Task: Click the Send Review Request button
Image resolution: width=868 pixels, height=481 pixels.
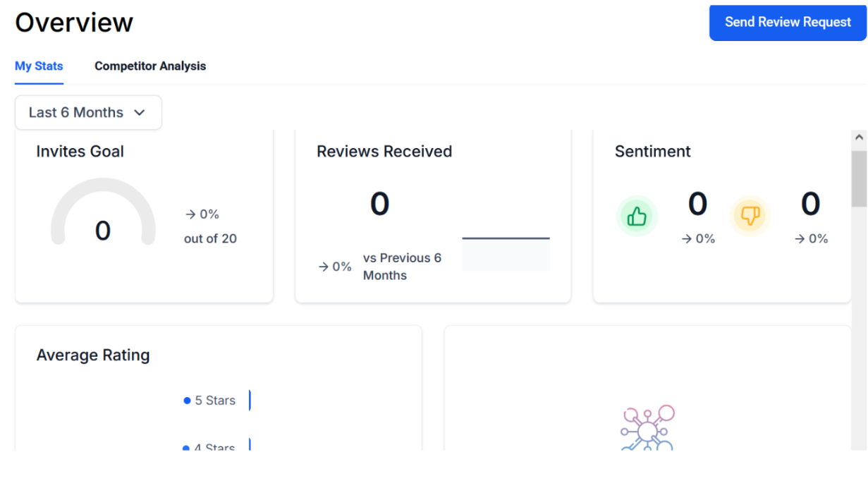Action: pos(788,23)
